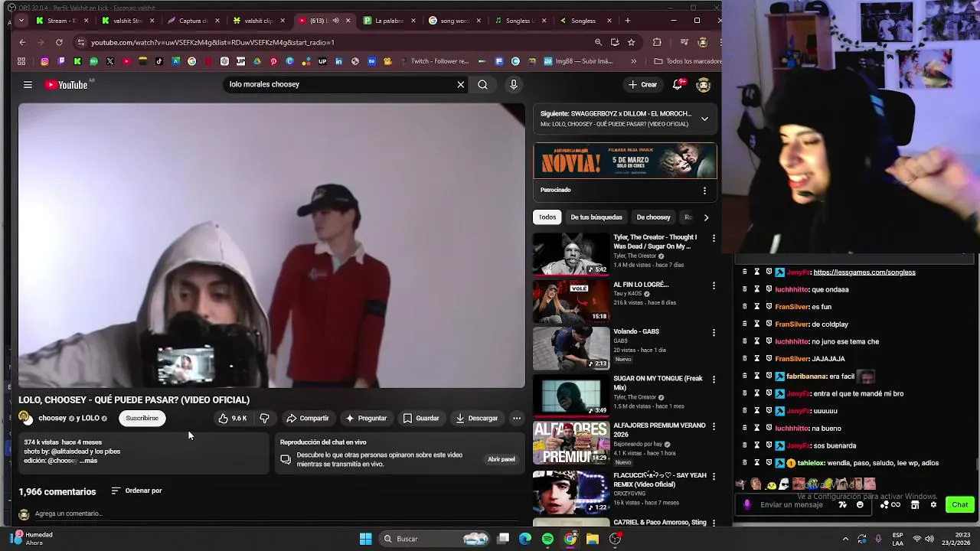
Task: Like the video with thumbs up 9.6 K
Action: pos(233,418)
